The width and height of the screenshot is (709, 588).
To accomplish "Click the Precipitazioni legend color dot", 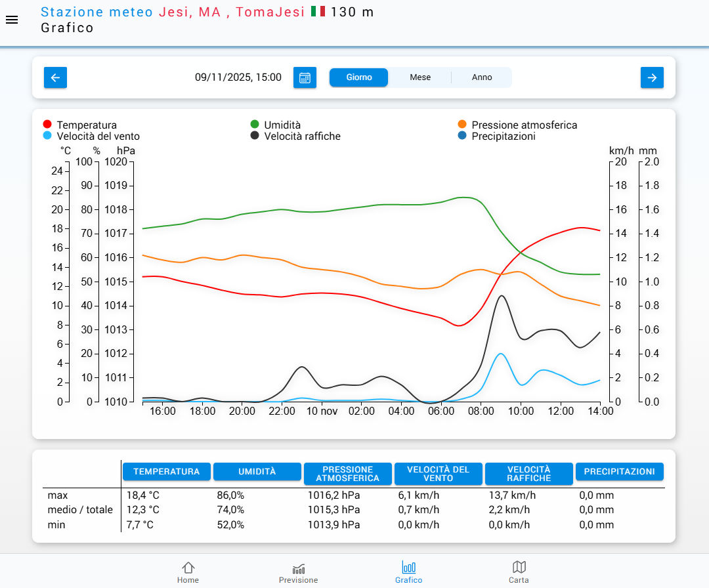I will (462, 136).
